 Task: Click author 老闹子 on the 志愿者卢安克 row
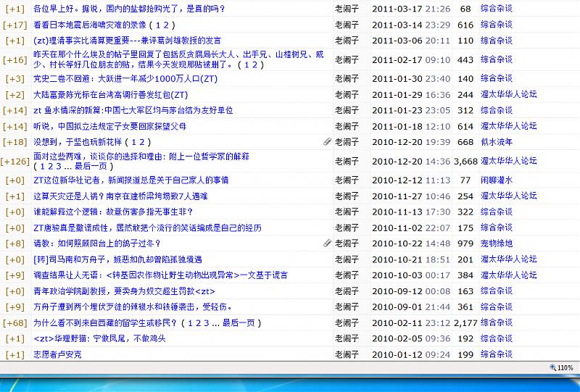coord(347,355)
